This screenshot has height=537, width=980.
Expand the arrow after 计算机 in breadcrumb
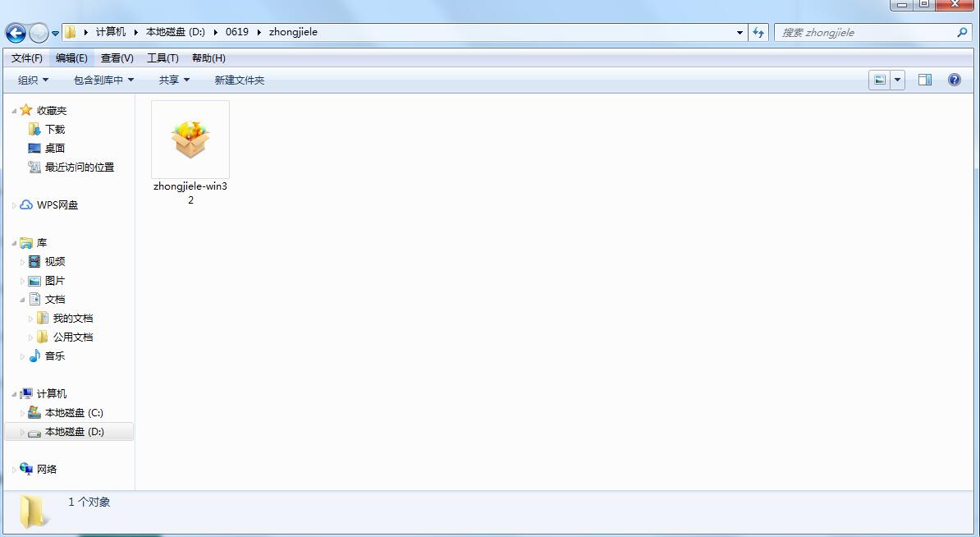pos(135,32)
